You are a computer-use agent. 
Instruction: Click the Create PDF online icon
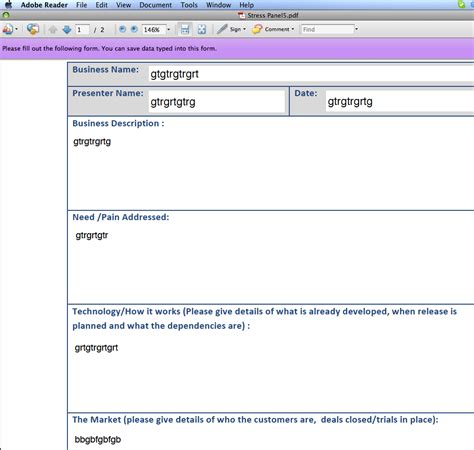(x=8, y=29)
